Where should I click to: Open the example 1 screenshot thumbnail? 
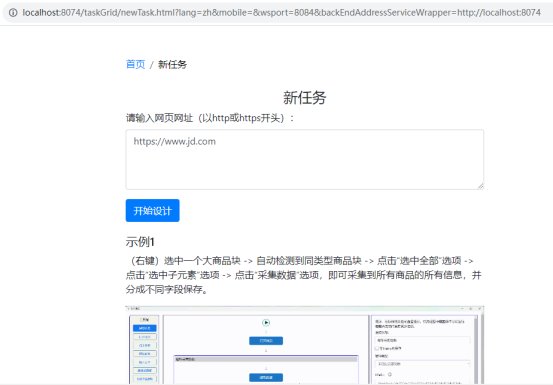click(305, 345)
